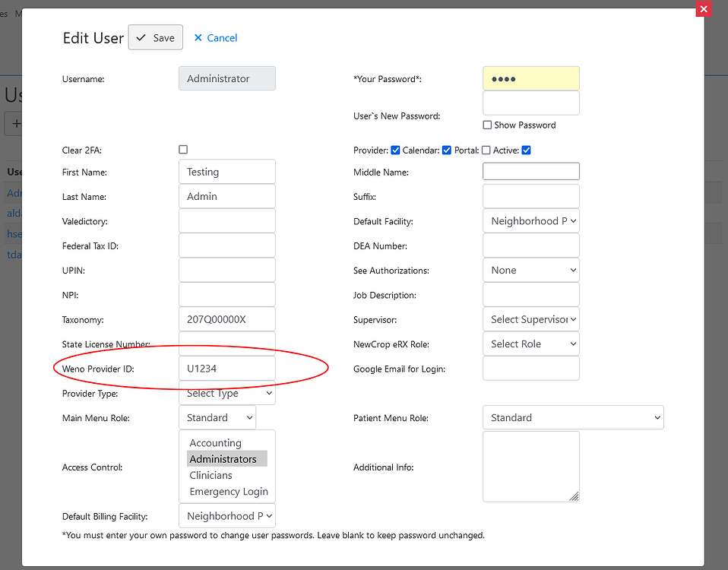Enable the Clear 2FA checkbox
Image resolution: width=728 pixels, height=570 pixels.
click(182, 149)
